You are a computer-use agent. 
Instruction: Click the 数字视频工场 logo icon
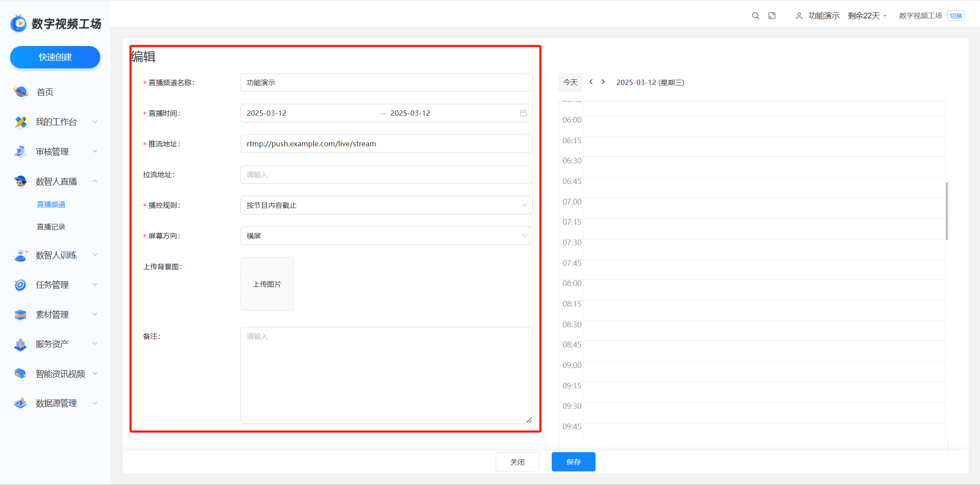[18, 23]
